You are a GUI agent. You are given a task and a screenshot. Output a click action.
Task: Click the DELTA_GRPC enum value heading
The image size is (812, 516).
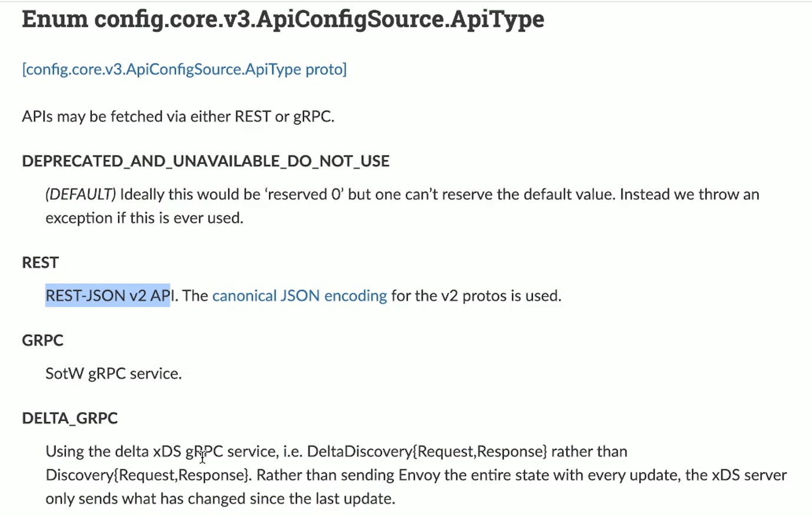[x=70, y=418]
